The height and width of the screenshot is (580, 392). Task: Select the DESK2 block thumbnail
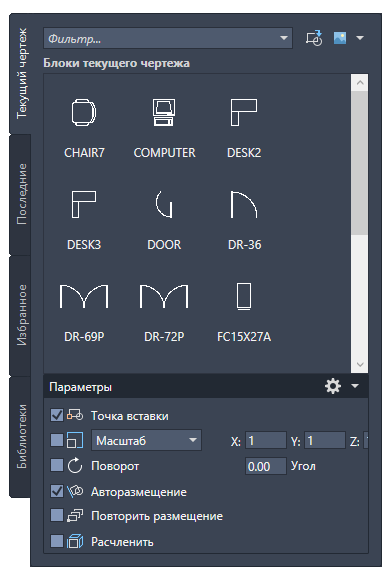point(244,112)
